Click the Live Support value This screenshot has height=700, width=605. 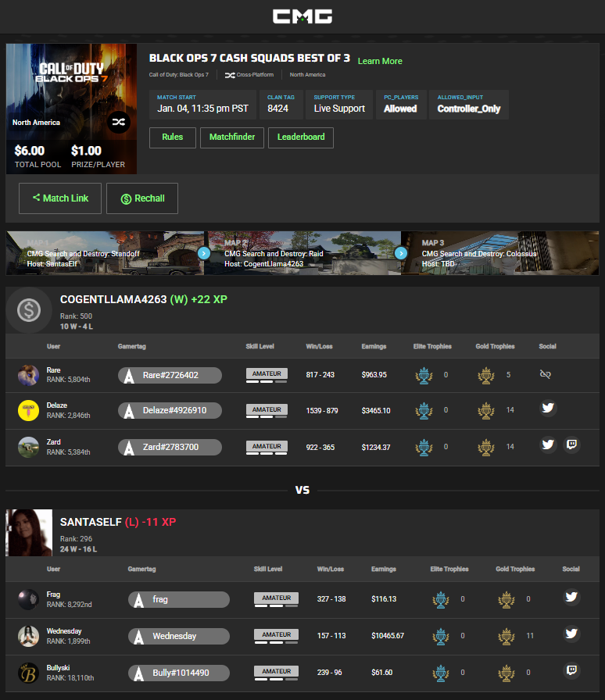point(339,109)
